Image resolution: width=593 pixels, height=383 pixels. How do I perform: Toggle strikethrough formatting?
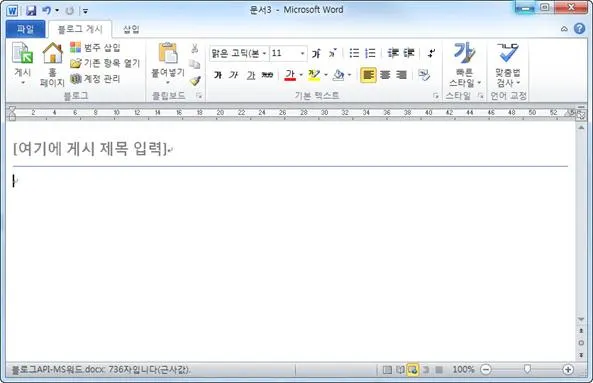coord(267,75)
